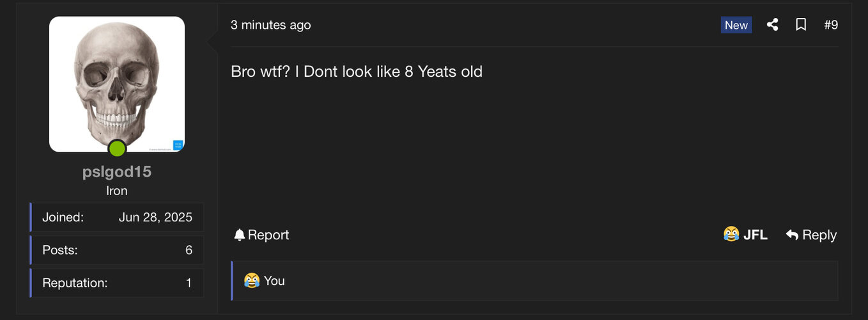The width and height of the screenshot is (868, 320).
Task: Open the skull avatar of pslgod15
Action: point(117,84)
